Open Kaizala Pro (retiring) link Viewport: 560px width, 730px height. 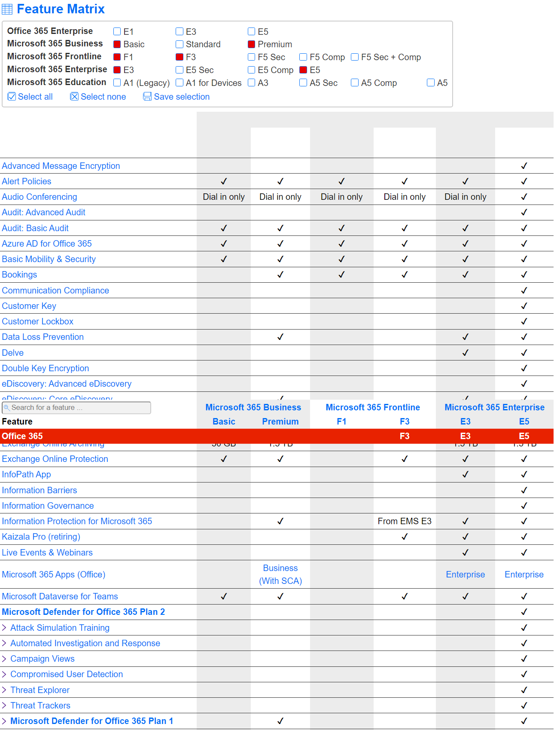click(41, 537)
